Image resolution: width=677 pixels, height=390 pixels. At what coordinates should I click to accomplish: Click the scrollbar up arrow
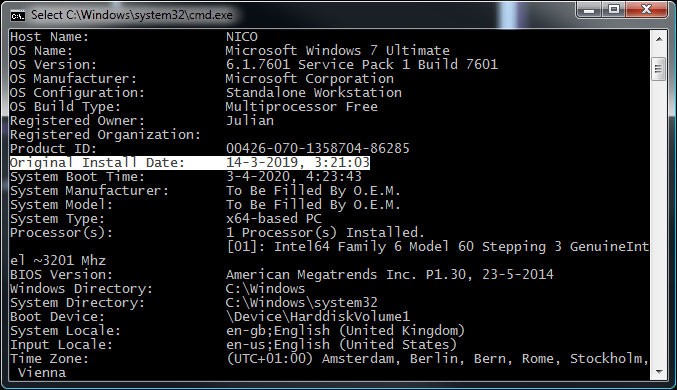[x=659, y=39]
